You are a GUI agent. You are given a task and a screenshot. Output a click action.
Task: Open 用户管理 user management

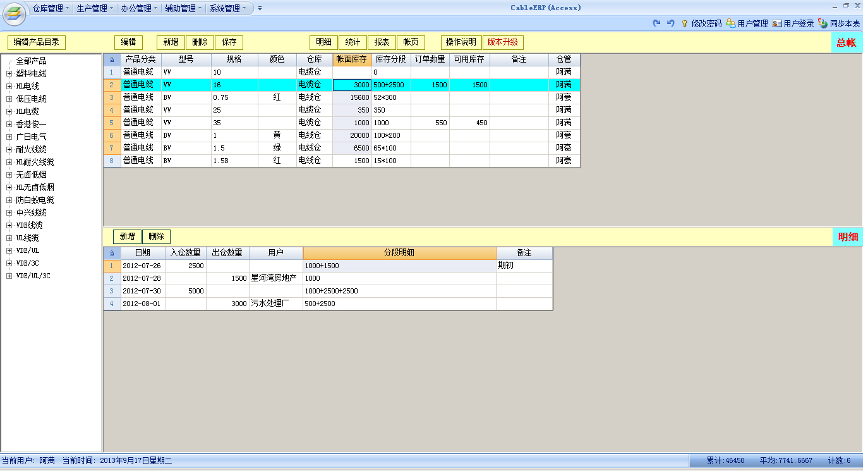click(x=747, y=23)
